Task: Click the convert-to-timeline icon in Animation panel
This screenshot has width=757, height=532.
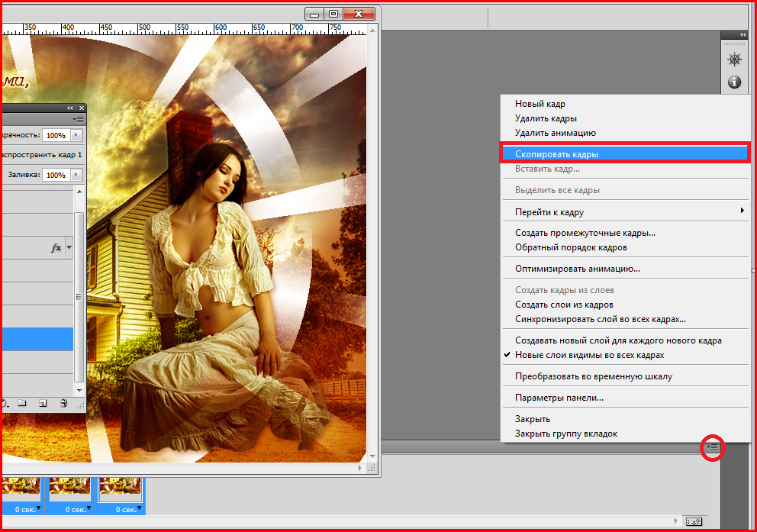Action: pos(694,521)
